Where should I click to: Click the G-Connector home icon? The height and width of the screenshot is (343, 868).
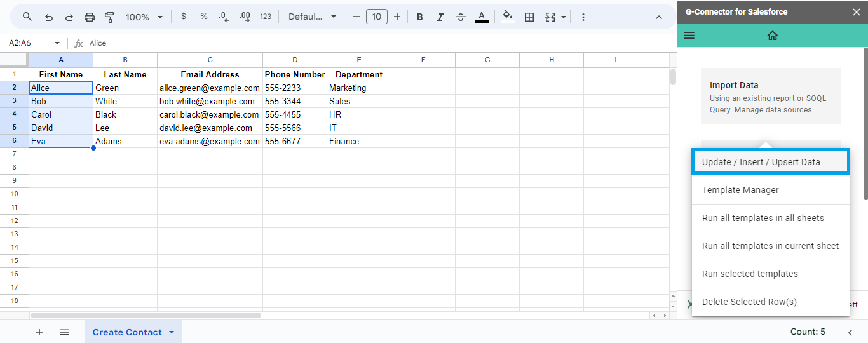(772, 36)
